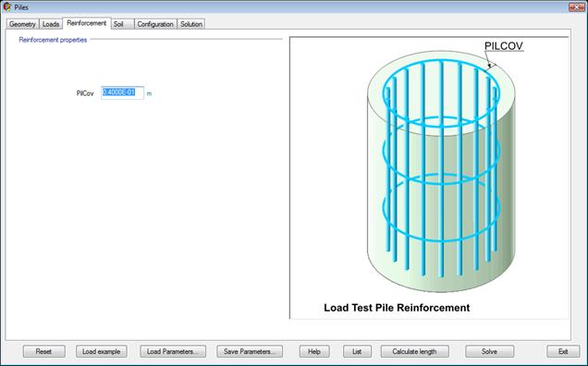The width and height of the screenshot is (588, 366).
Task: Click the Solve button
Action: (490, 351)
